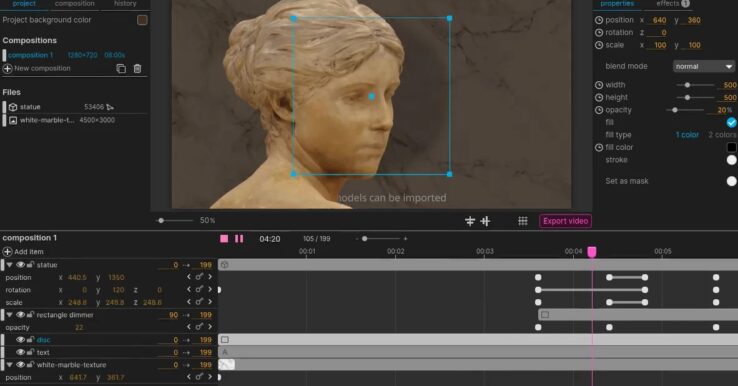The width and height of the screenshot is (738, 386).
Task: Enable Set as mask toggle
Action: coord(731,181)
